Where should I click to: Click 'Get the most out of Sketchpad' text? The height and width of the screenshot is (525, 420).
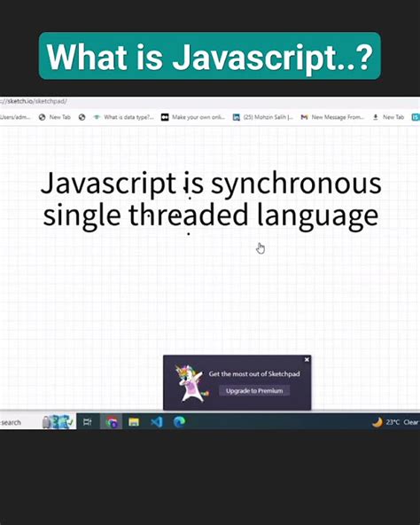point(254,373)
